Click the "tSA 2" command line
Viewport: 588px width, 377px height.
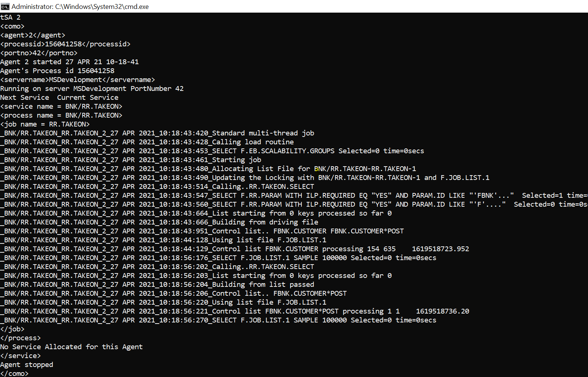[x=10, y=17]
